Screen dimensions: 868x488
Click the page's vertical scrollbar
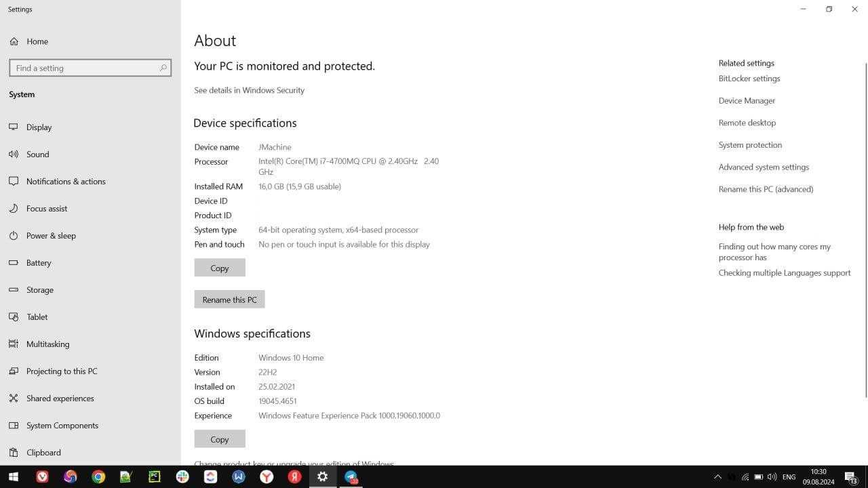click(865, 230)
